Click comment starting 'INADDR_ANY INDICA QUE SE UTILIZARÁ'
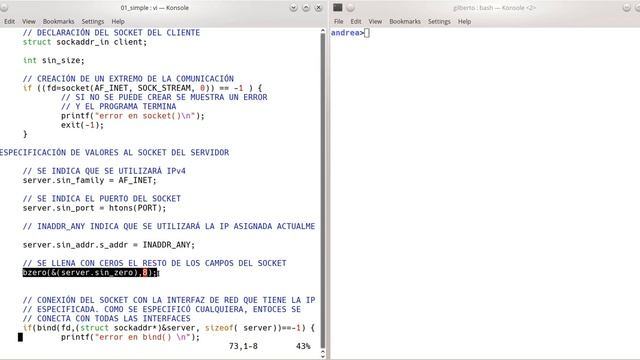This screenshot has width=640, height=360. (169, 226)
